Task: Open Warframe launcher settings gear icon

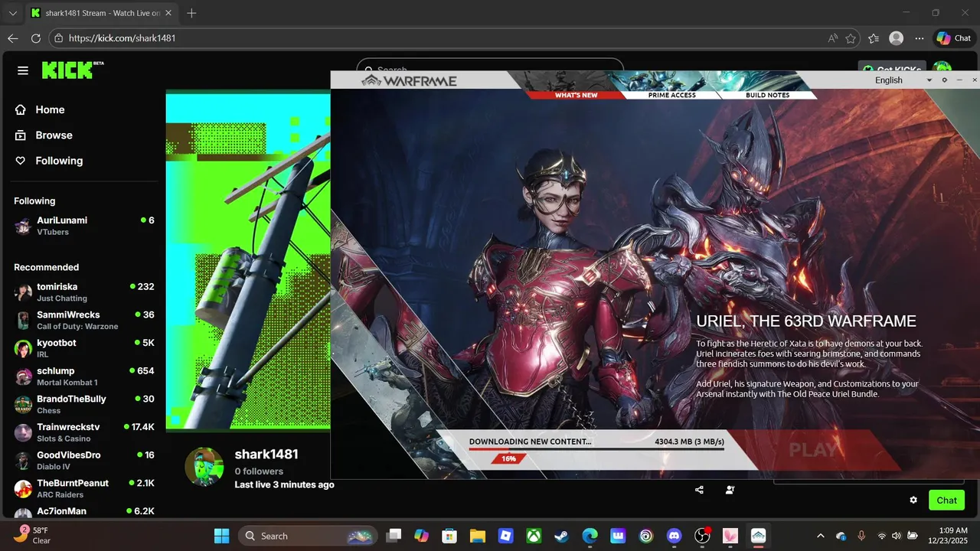Action: (x=944, y=80)
